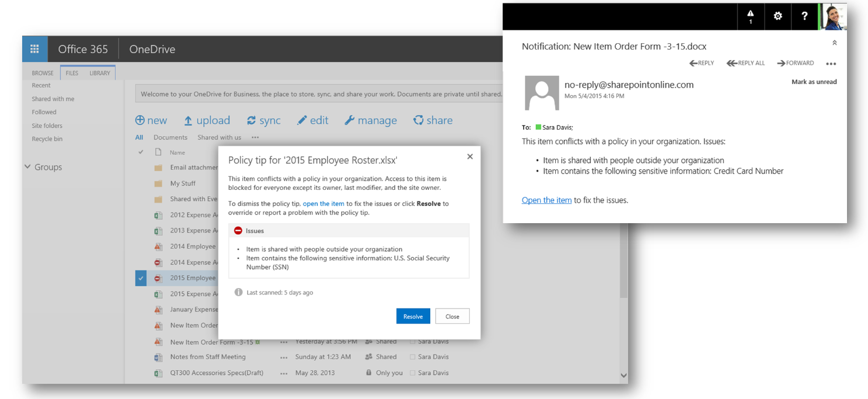Click the sync toolbar icon
The height and width of the screenshot is (399, 868).
[252, 121]
